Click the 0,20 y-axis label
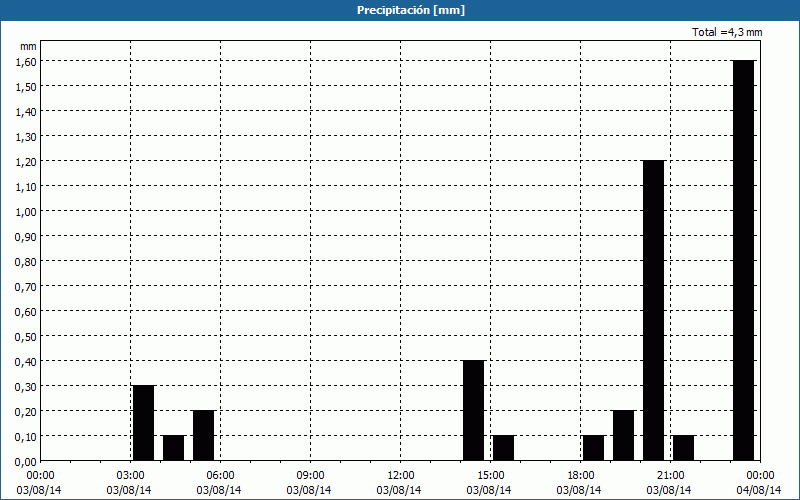Image resolution: width=800 pixels, height=500 pixels. click(26, 412)
